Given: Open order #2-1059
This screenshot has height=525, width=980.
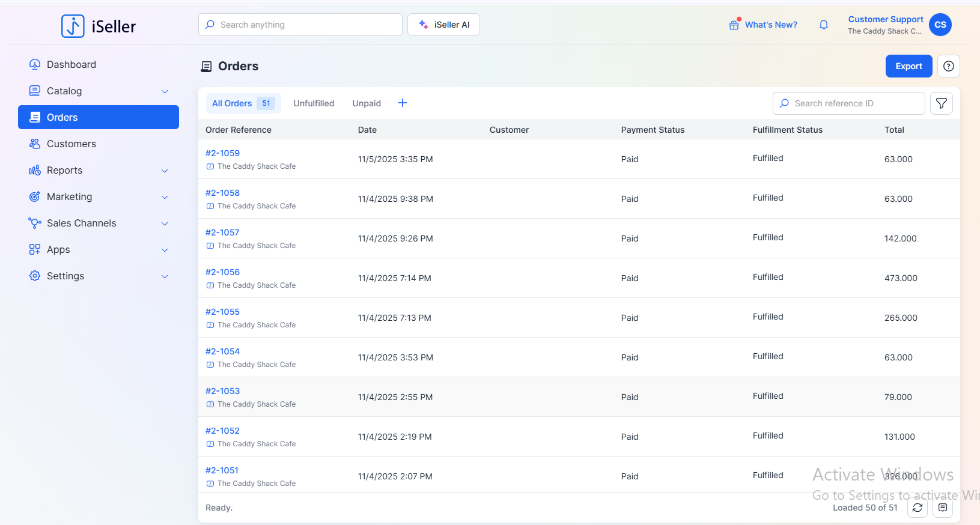Looking at the screenshot, I should [x=222, y=153].
